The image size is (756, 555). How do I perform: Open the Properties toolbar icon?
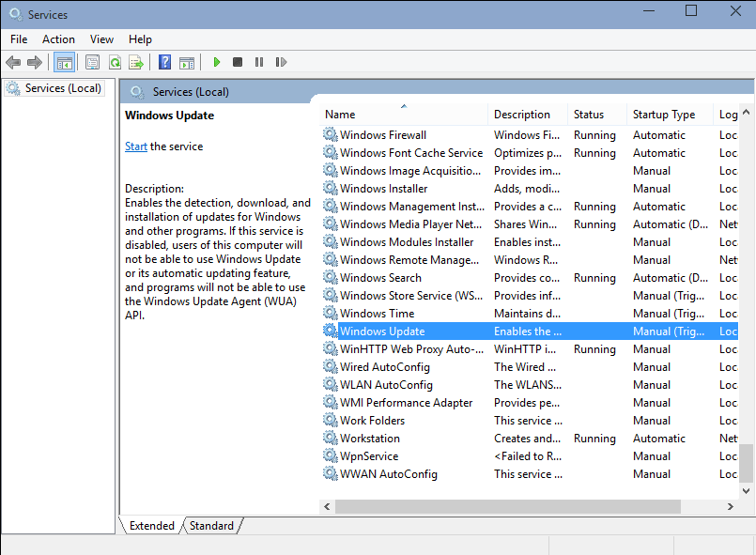tap(92, 62)
